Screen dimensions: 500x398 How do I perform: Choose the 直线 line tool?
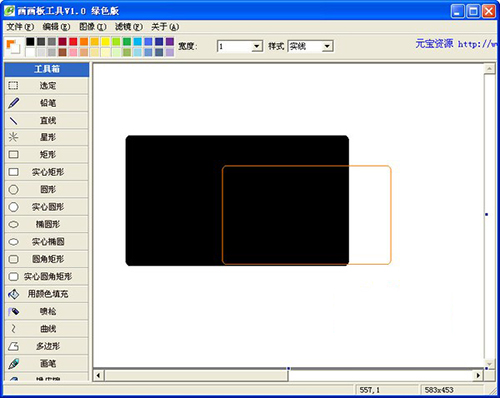pyautogui.click(x=47, y=120)
